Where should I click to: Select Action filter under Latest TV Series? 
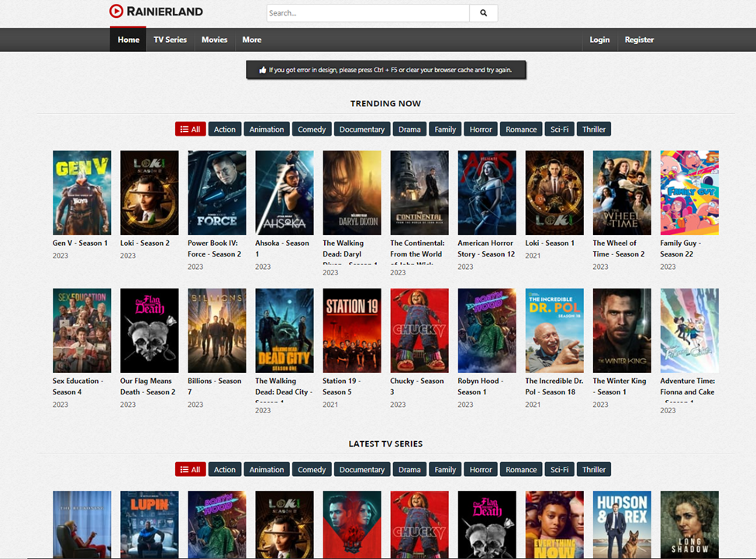point(225,469)
